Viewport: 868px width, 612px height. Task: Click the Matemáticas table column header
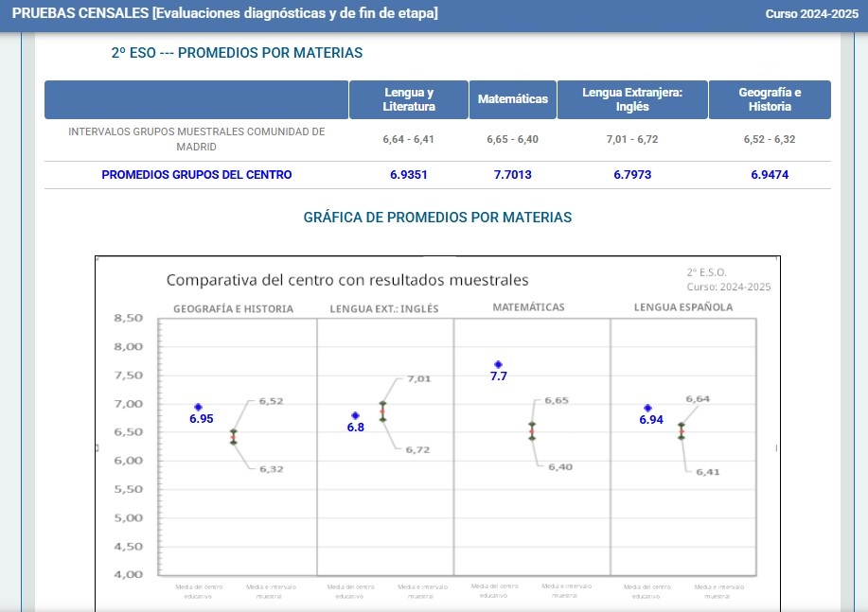pos(512,99)
